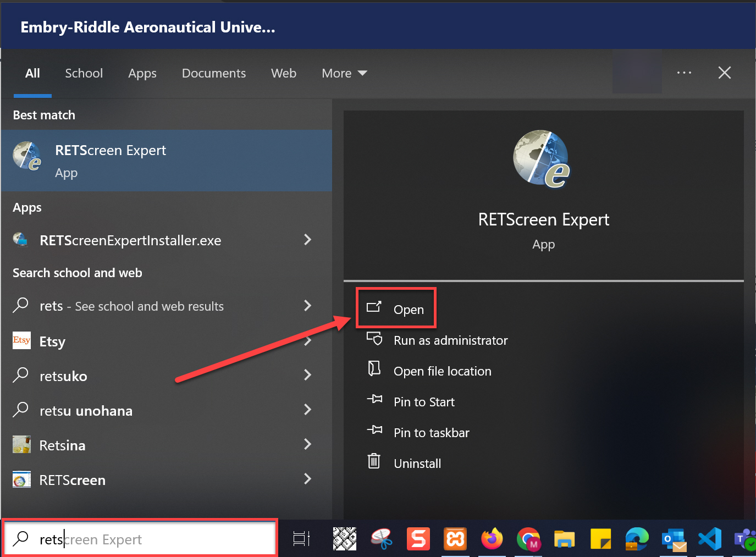Close the search panel with X
This screenshot has height=557, width=756.
click(725, 73)
